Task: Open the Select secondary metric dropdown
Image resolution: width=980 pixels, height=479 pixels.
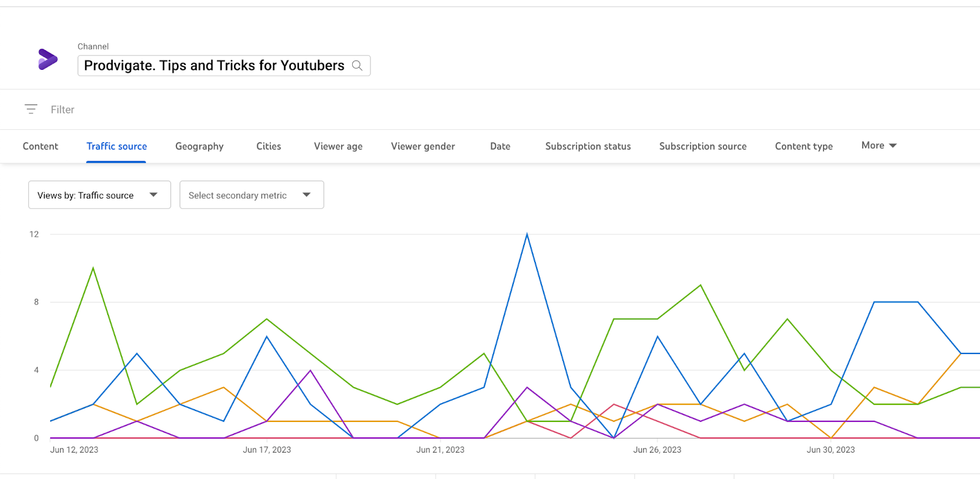Action: (251, 195)
